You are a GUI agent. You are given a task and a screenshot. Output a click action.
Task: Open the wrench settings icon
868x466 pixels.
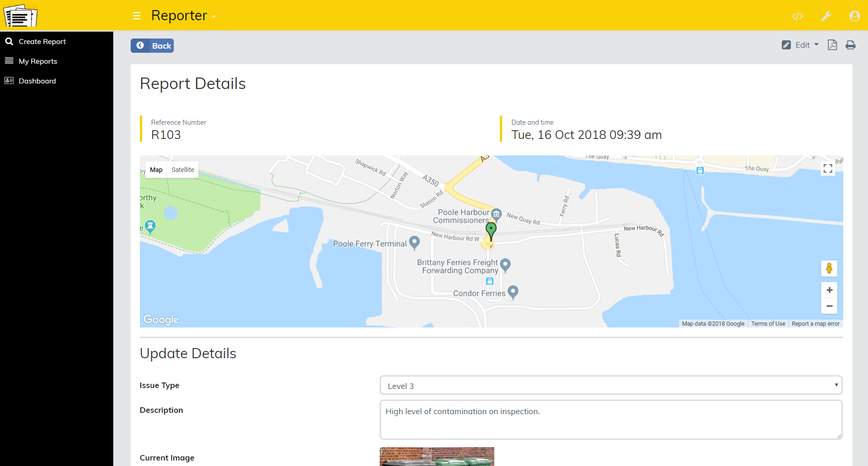(826, 17)
